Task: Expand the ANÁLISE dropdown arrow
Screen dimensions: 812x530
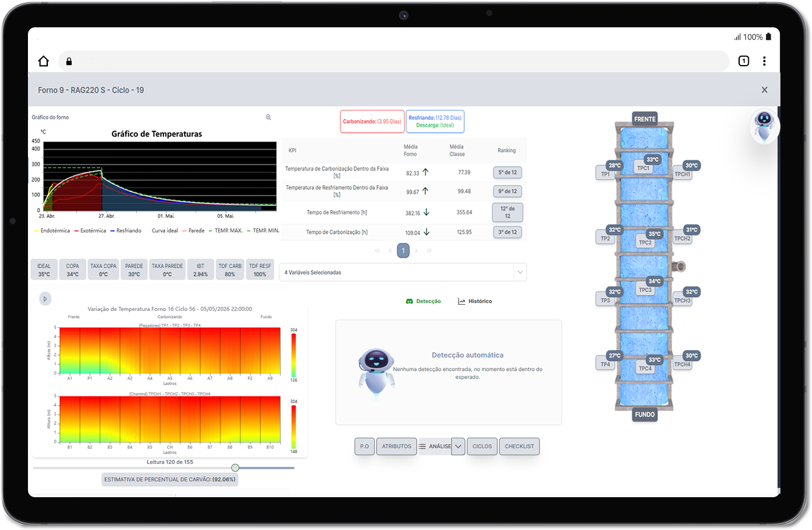Action: click(x=459, y=446)
